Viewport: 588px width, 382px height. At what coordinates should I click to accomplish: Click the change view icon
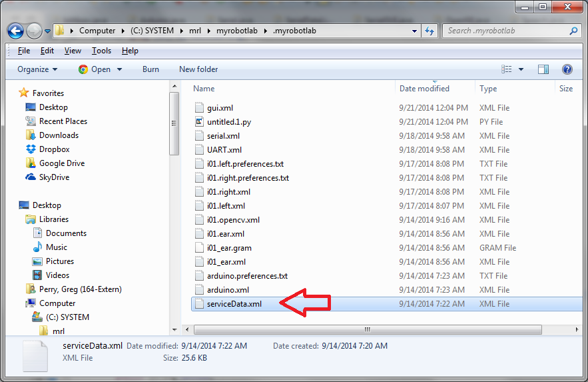pos(507,69)
